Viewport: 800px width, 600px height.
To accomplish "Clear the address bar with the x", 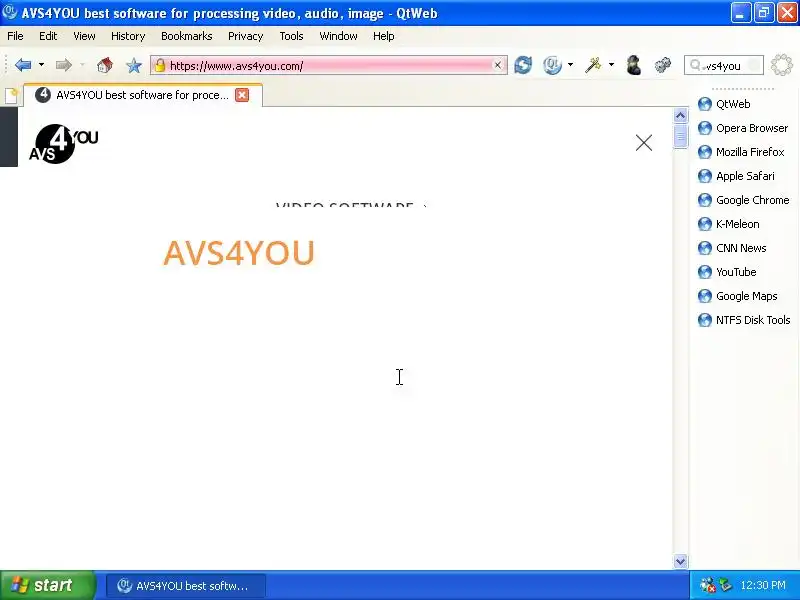I will tap(497, 65).
